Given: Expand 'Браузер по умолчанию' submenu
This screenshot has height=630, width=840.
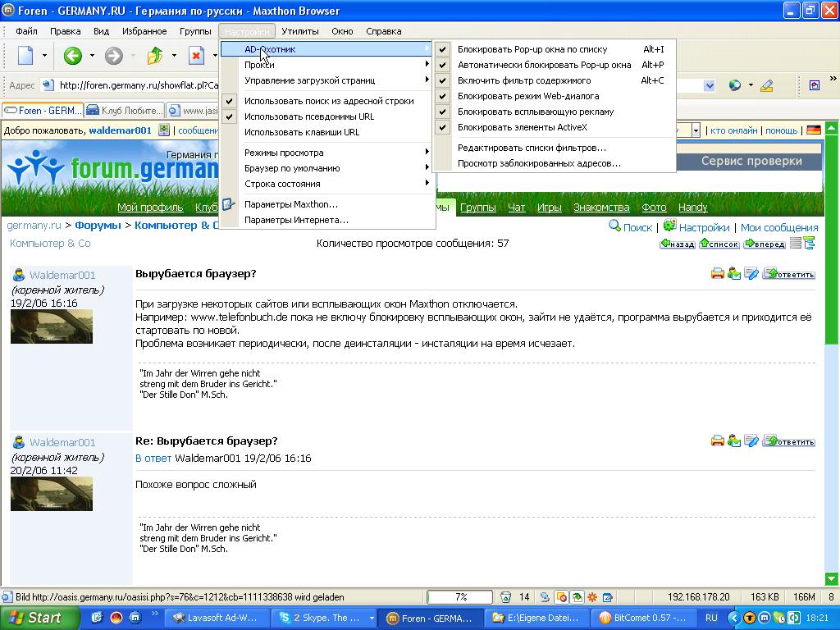Looking at the screenshot, I should [326, 167].
